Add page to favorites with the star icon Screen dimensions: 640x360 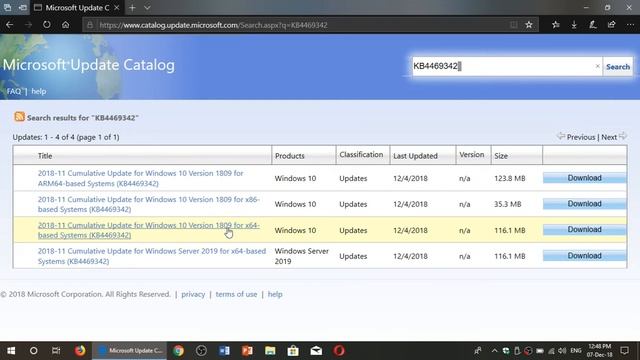point(529,25)
